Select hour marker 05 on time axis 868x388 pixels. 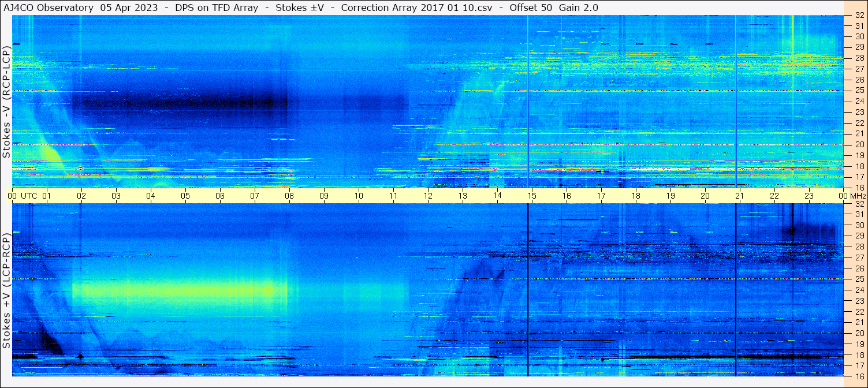(185, 196)
